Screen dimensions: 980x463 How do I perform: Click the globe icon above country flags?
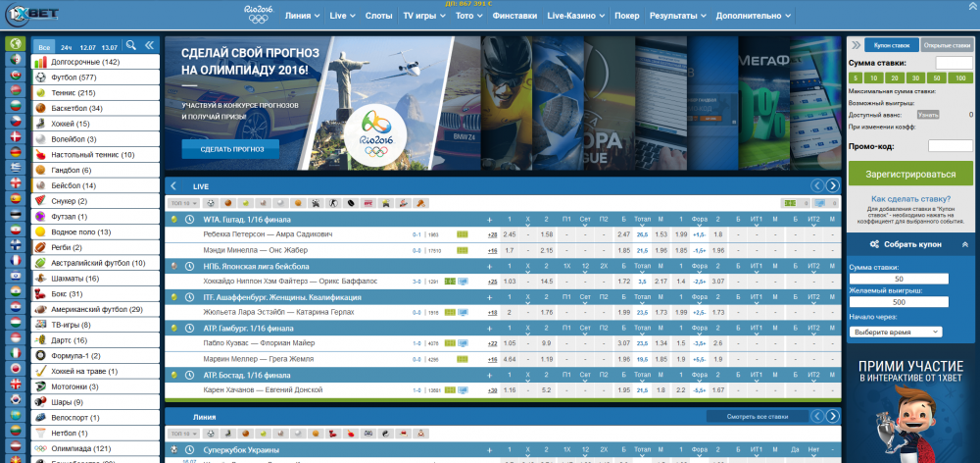(15, 45)
